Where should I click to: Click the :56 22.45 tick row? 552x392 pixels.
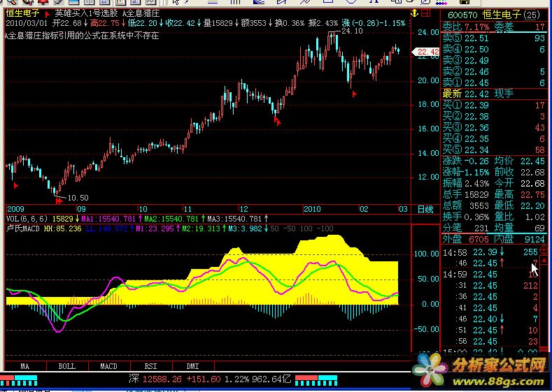(490, 342)
